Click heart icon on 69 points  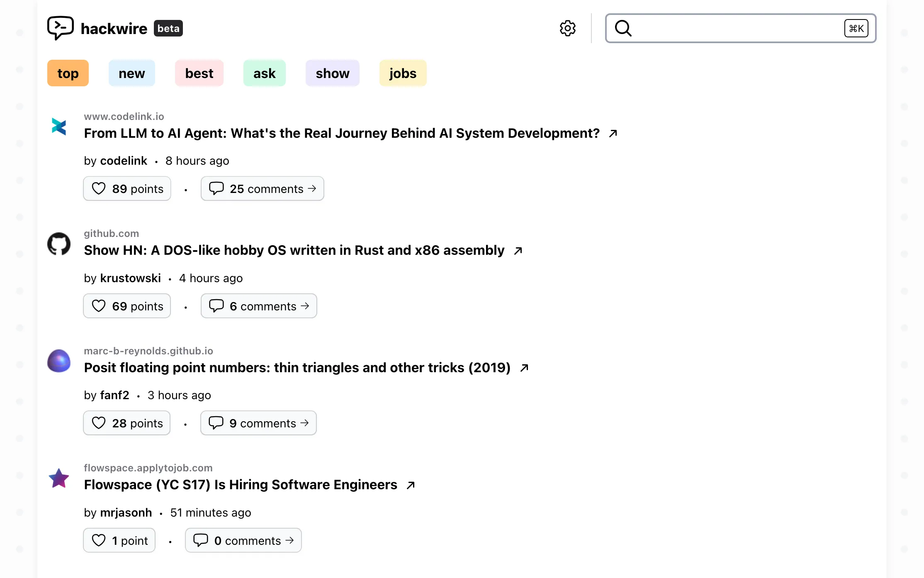[99, 306]
